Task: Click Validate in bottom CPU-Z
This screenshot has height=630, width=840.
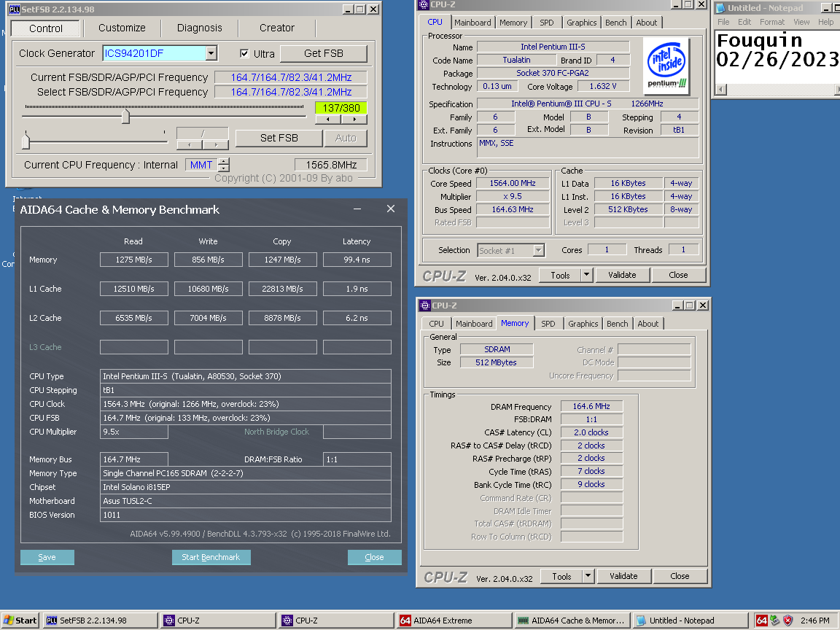Action: (623, 576)
